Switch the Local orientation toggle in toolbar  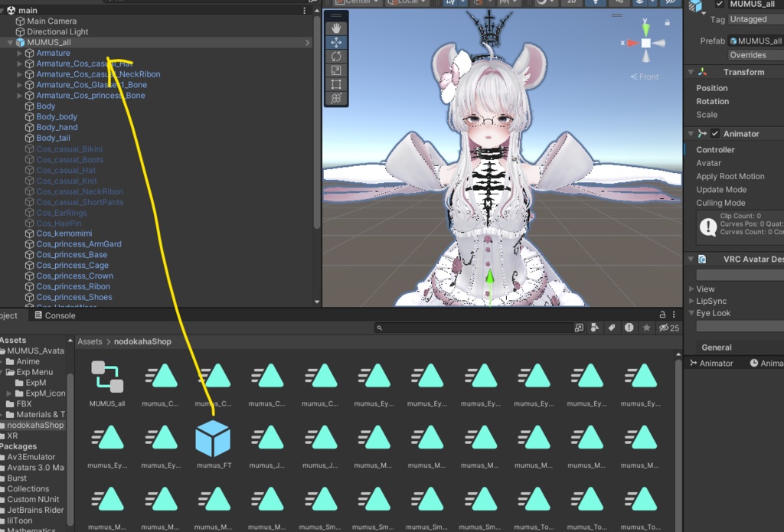click(x=407, y=2)
